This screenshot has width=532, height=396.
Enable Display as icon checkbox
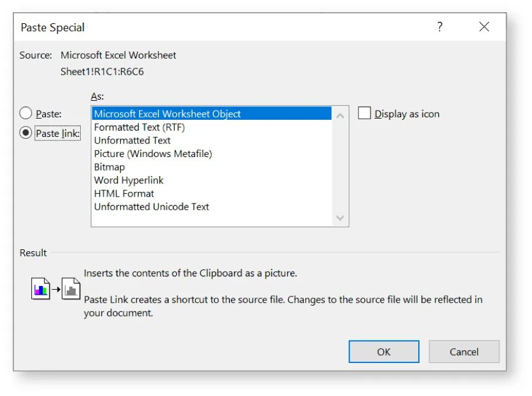(x=364, y=114)
